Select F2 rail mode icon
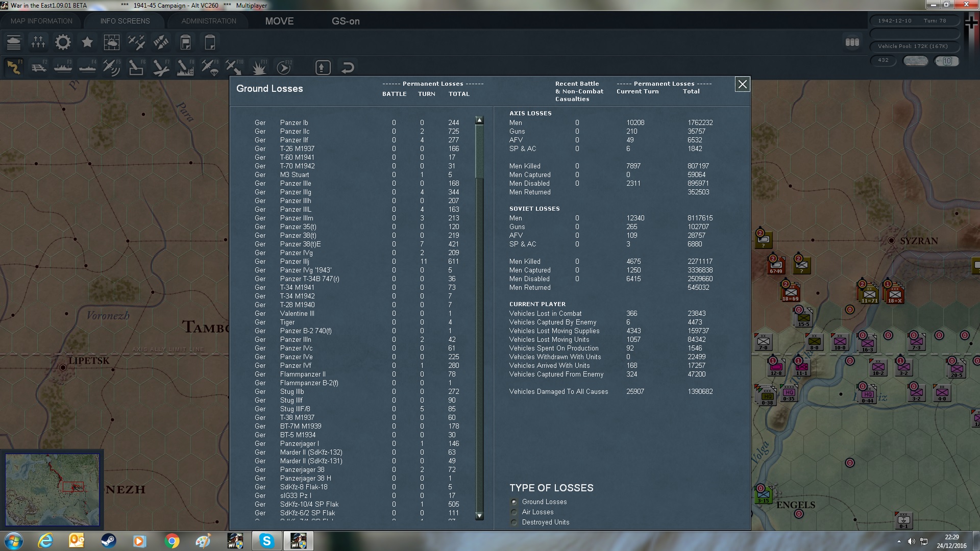Image resolution: width=980 pixels, height=551 pixels. pos(38,67)
